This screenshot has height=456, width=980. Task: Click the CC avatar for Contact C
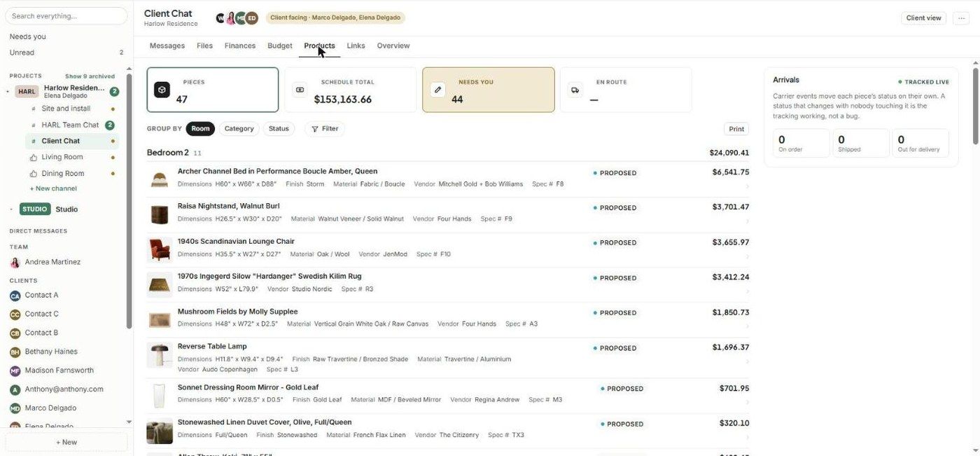[15, 315]
